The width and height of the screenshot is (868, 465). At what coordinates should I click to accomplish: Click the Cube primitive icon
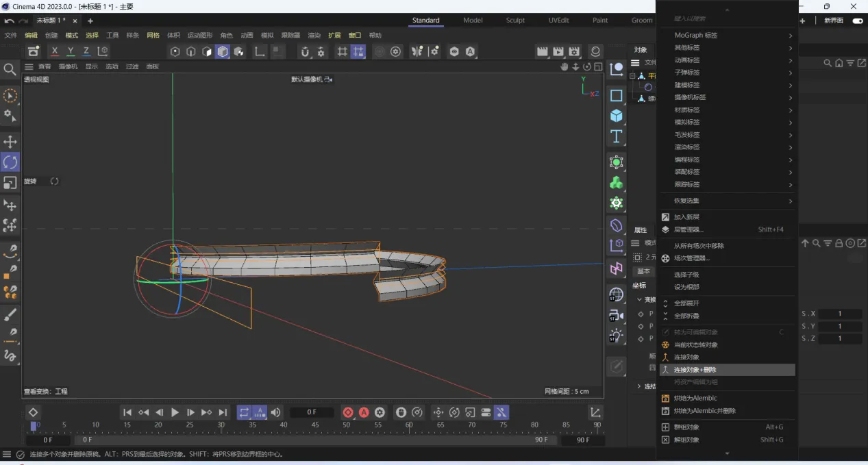click(617, 116)
